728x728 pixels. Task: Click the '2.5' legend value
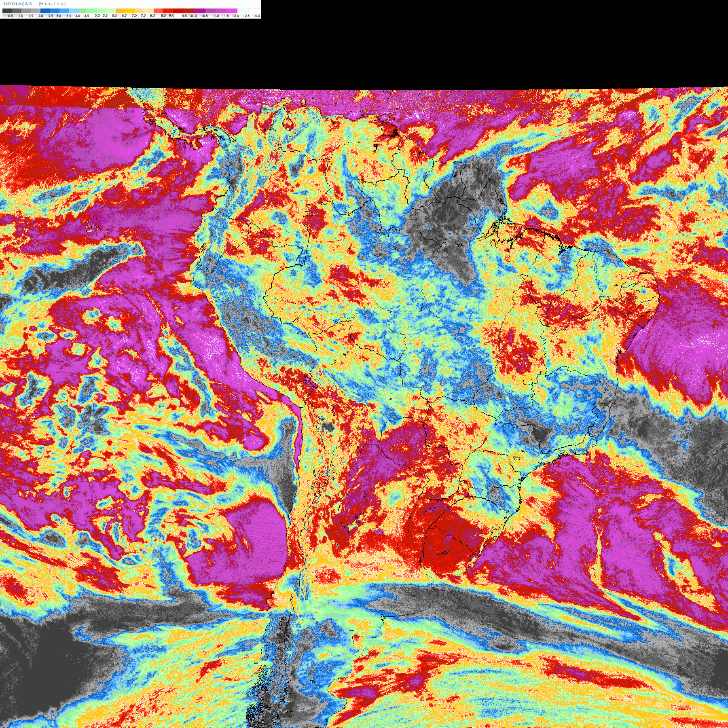pyautogui.click(x=51, y=16)
